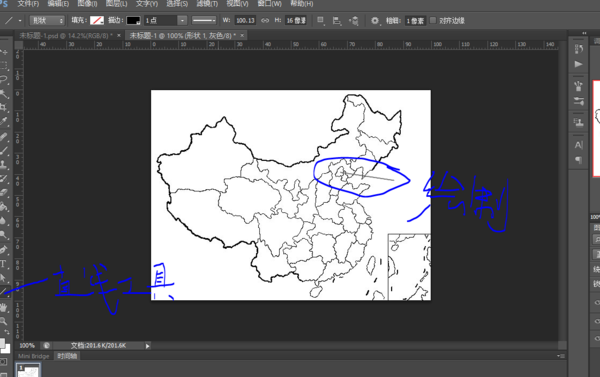This screenshot has height=377, width=600.
Task: Link width and height chain icon
Action: tap(265, 20)
